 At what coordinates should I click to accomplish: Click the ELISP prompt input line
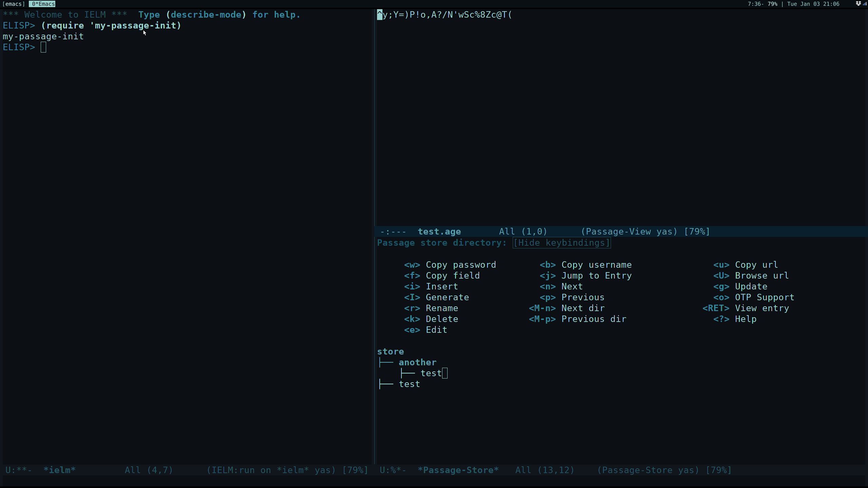(x=43, y=47)
